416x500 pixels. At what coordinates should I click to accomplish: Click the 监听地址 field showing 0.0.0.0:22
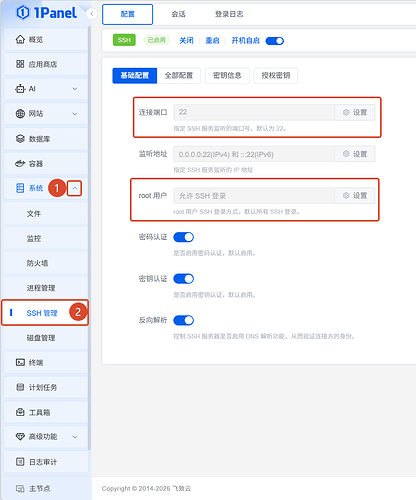[x=254, y=154]
